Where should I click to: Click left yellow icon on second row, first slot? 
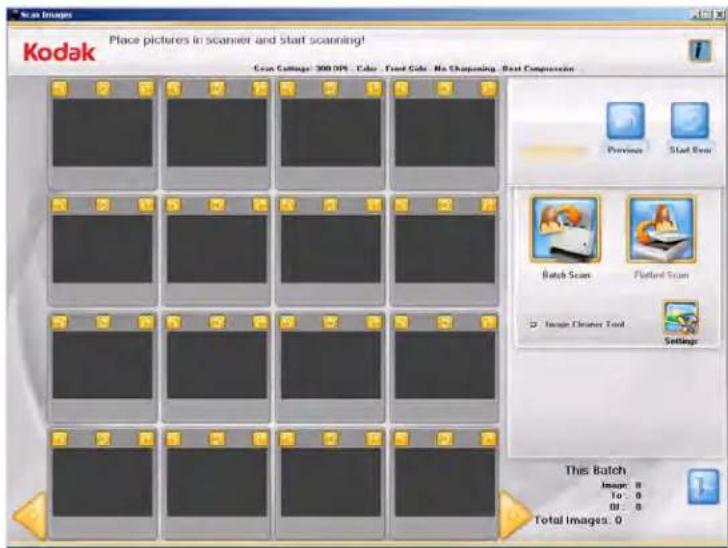click(59, 205)
